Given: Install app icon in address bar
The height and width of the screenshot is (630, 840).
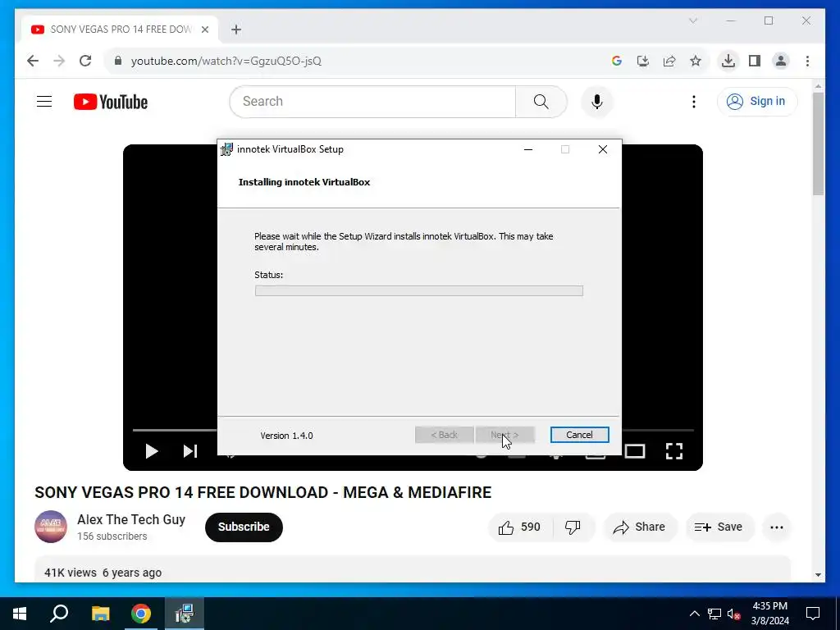Looking at the screenshot, I should (x=643, y=61).
